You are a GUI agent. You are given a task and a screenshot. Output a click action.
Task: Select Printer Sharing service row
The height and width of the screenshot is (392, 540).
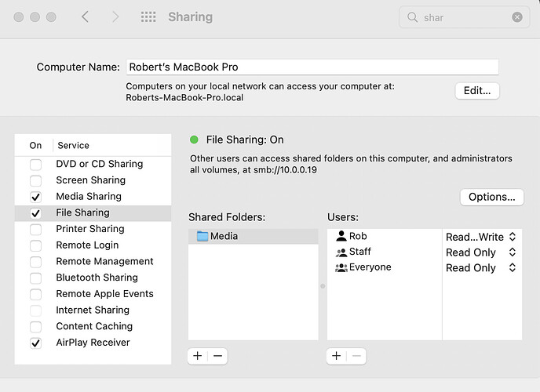tap(93, 229)
